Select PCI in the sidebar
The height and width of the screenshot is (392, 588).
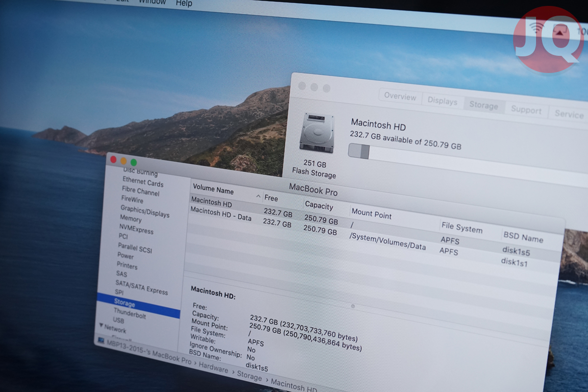pyautogui.click(x=123, y=236)
